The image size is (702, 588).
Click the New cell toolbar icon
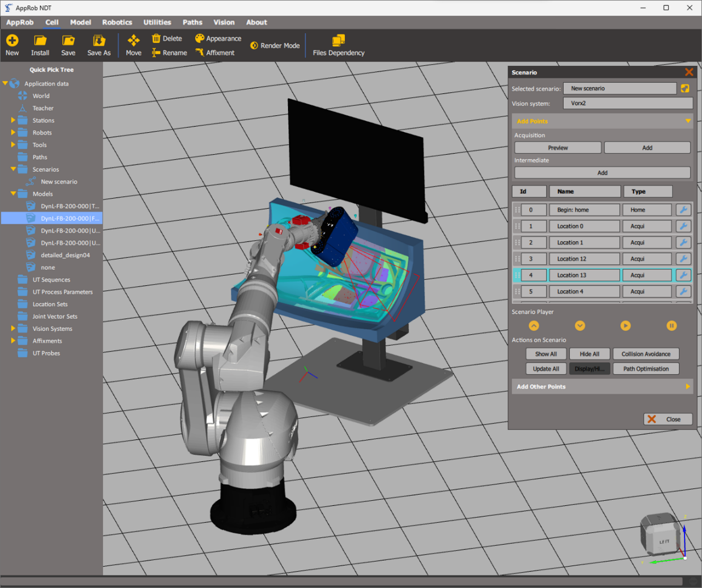12,41
